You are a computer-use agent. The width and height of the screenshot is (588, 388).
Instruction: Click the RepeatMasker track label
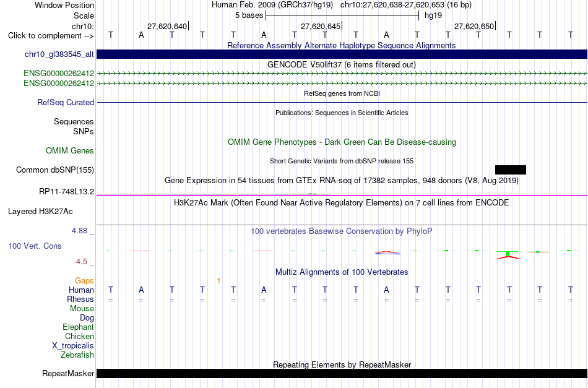68,373
